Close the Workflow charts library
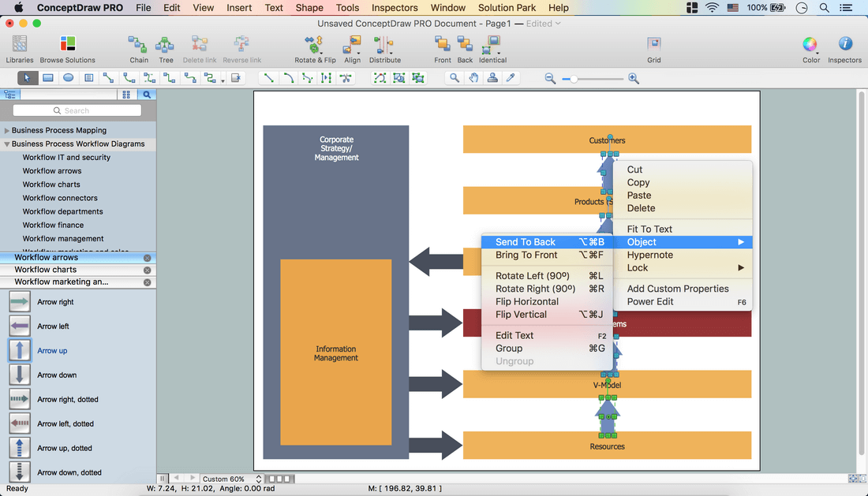 point(147,270)
